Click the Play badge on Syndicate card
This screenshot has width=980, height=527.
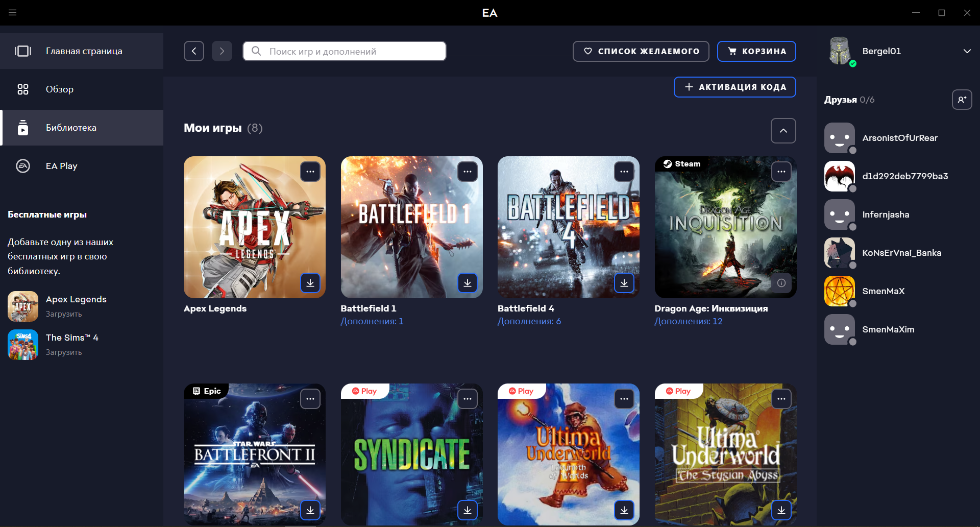364,391
